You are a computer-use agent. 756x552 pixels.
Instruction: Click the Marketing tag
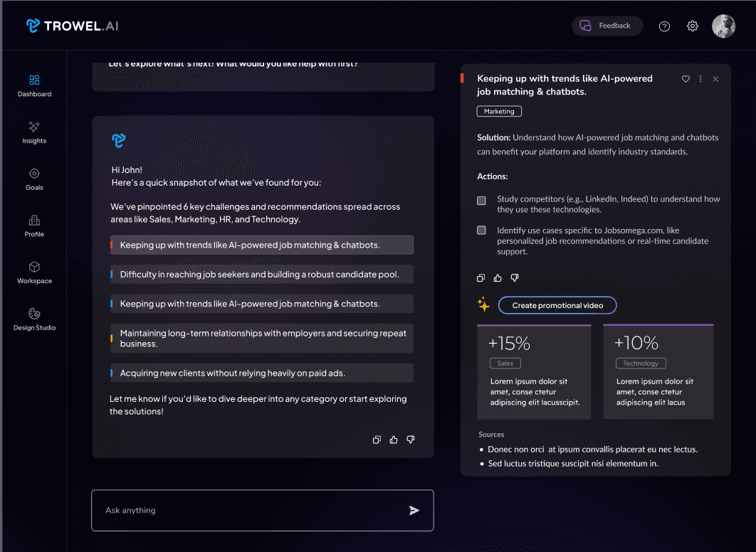(499, 111)
